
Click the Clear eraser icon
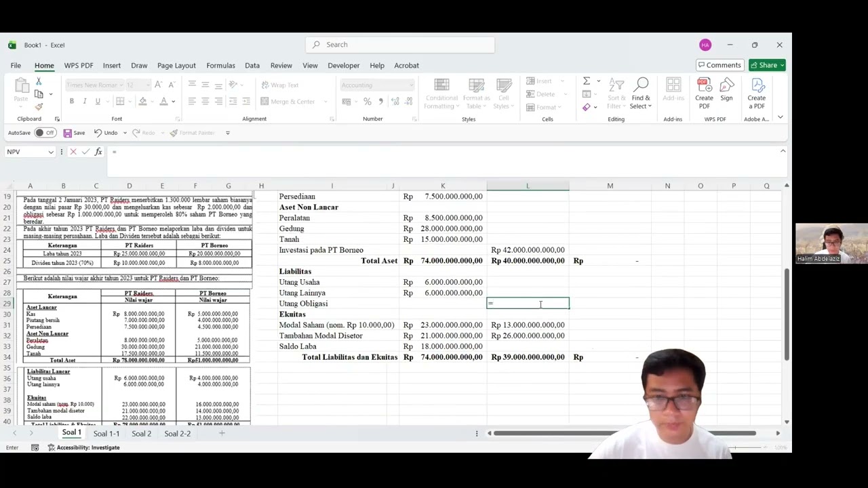pos(587,107)
